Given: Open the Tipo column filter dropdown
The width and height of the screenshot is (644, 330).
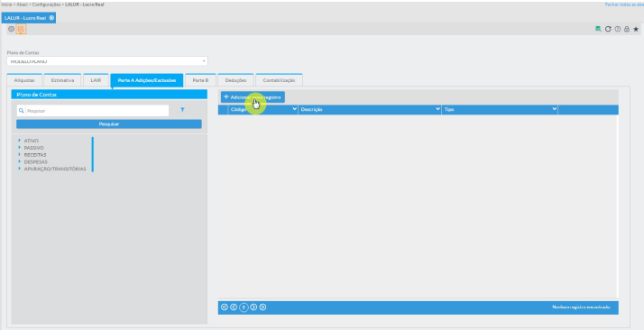Looking at the screenshot, I should click(x=554, y=109).
